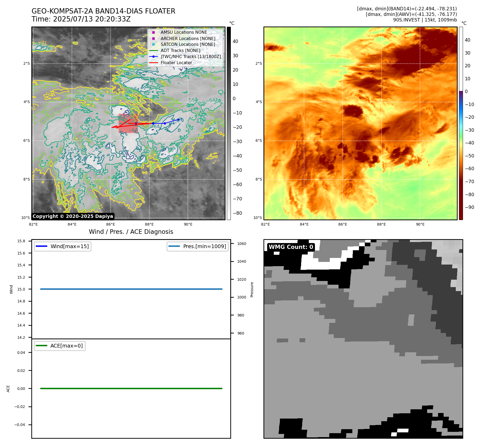The height and width of the screenshot is (448, 481).
Task: Click the 'ACE' y-axis label
Action: click(x=8, y=389)
